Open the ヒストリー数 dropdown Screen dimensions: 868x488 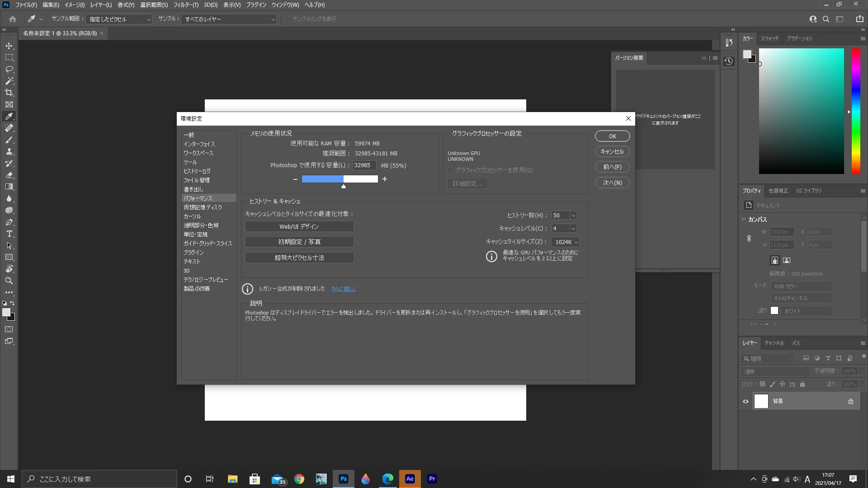coord(573,216)
